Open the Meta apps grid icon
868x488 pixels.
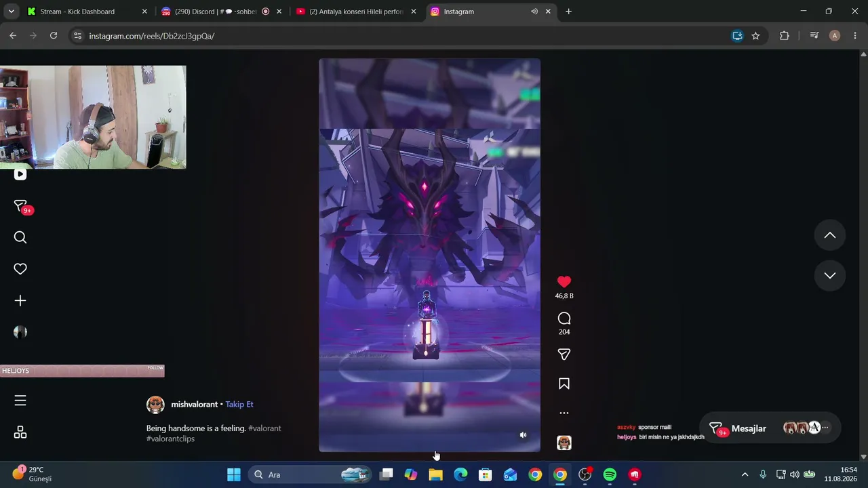20,432
